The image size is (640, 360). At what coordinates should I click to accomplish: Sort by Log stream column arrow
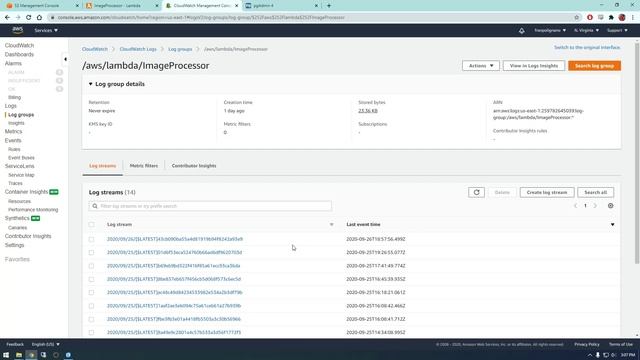(x=331, y=224)
